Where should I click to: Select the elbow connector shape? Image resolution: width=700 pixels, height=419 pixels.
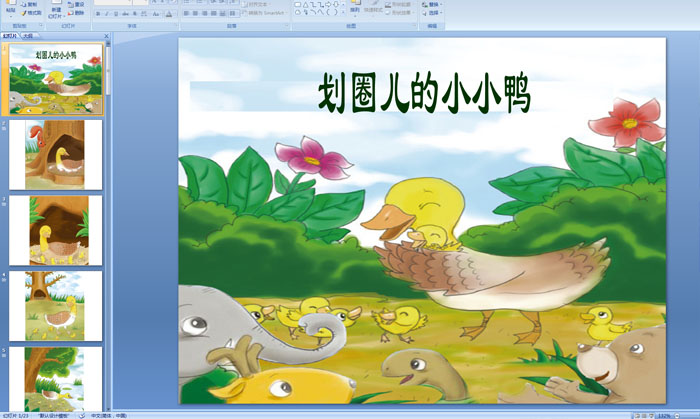(x=312, y=4)
